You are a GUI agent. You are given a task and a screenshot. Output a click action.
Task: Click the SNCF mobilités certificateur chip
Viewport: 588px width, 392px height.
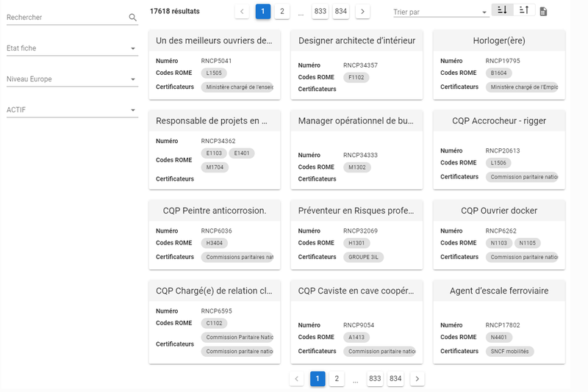[x=509, y=352]
